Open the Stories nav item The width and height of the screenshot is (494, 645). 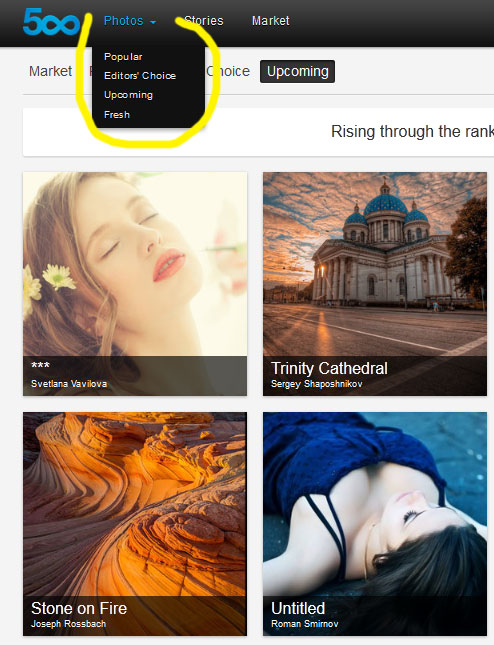click(x=204, y=21)
